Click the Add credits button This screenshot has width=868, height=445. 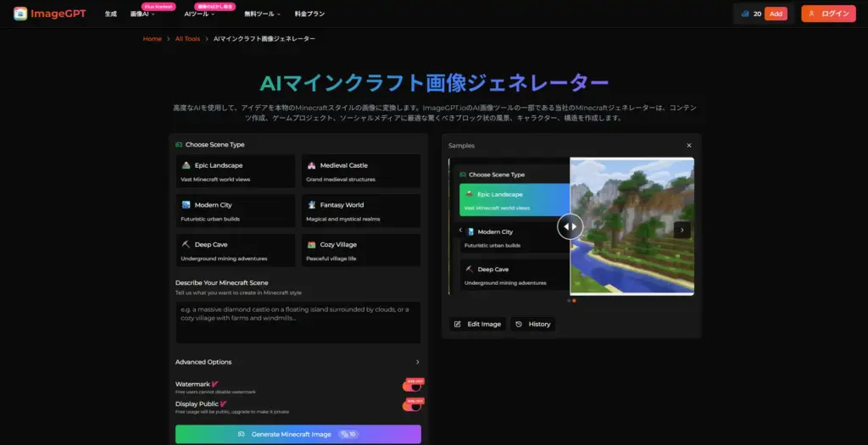776,14
